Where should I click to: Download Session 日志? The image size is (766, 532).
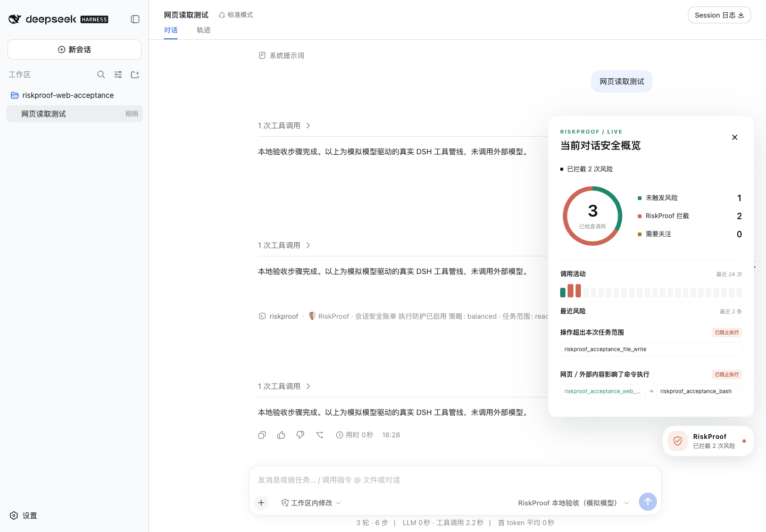click(719, 15)
